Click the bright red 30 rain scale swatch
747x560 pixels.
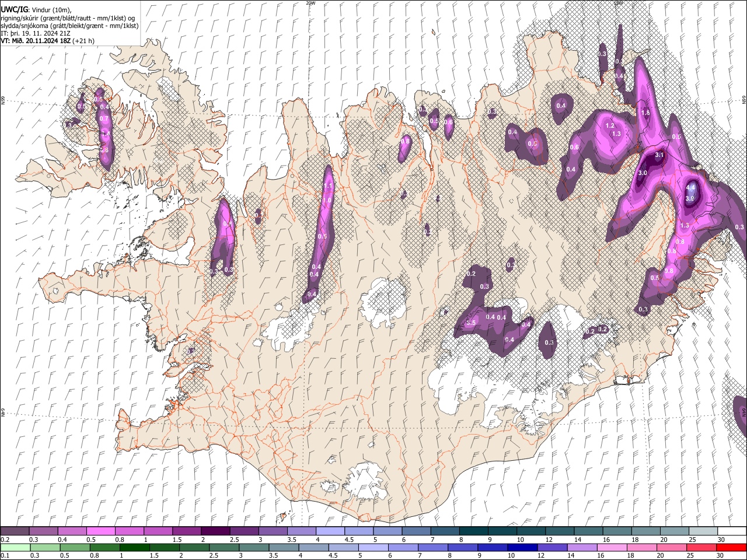[x=731, y=548]
